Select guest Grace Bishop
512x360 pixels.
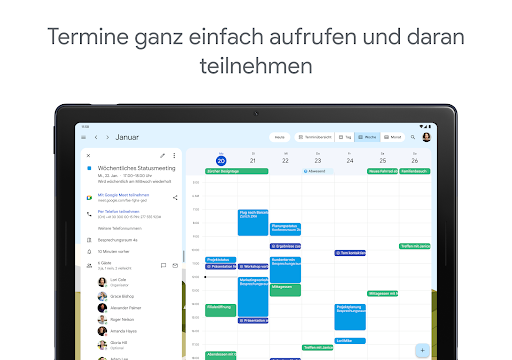coord(122,296)
